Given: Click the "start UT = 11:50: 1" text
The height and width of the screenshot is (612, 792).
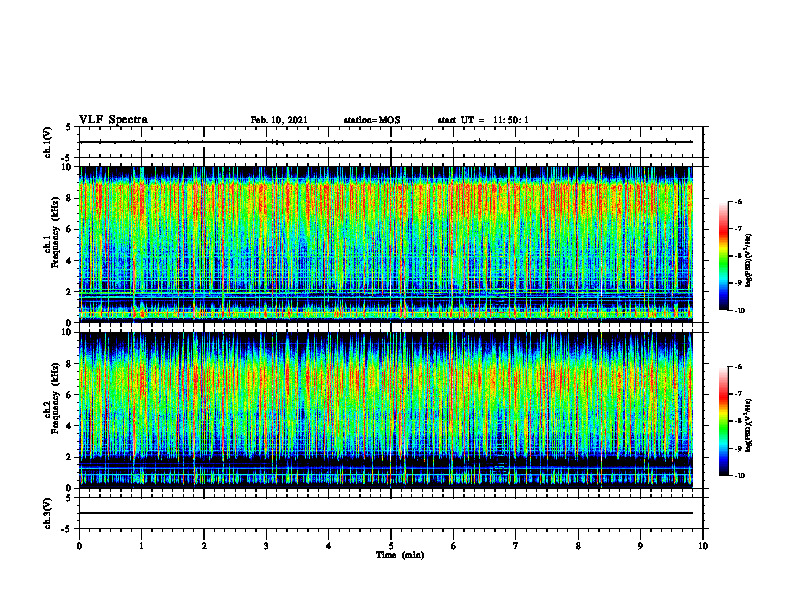Looking at the screenshot, I should point(483,120).
